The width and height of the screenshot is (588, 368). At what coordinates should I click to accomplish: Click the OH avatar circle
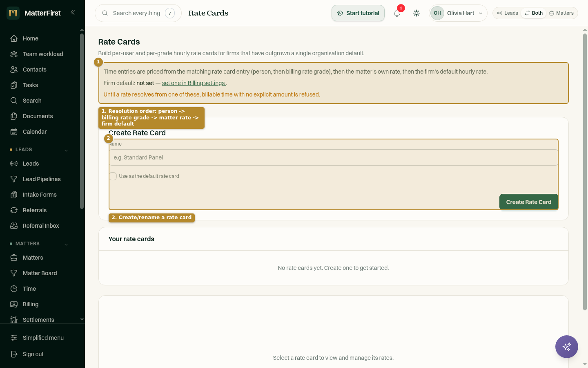tap(437, 13)
